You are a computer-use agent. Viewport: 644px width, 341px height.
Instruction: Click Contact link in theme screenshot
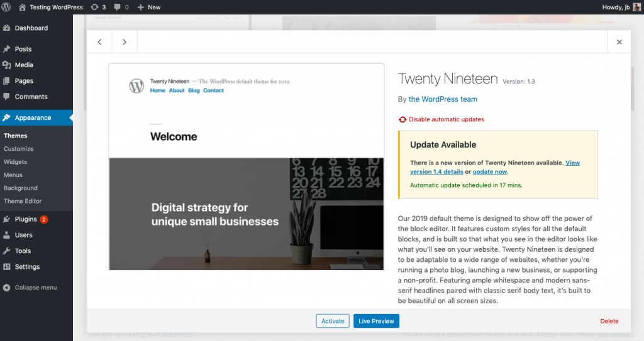click(214, 90)
